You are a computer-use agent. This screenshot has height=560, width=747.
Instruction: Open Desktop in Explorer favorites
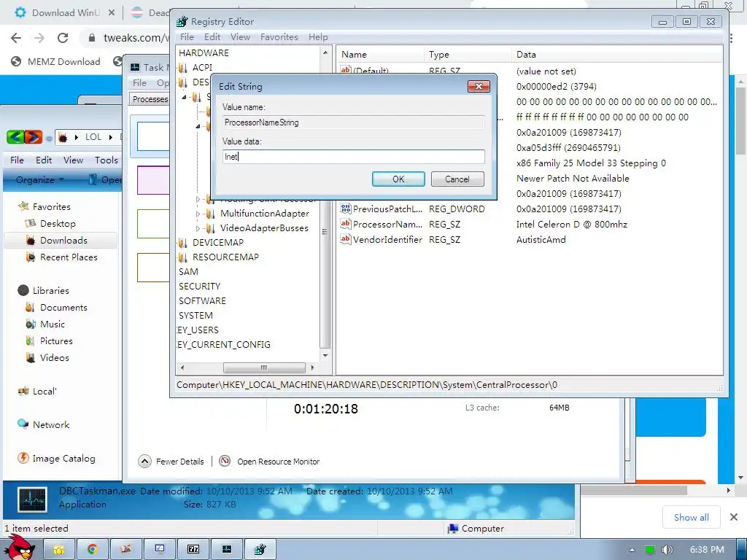click(x=58, y=223)
